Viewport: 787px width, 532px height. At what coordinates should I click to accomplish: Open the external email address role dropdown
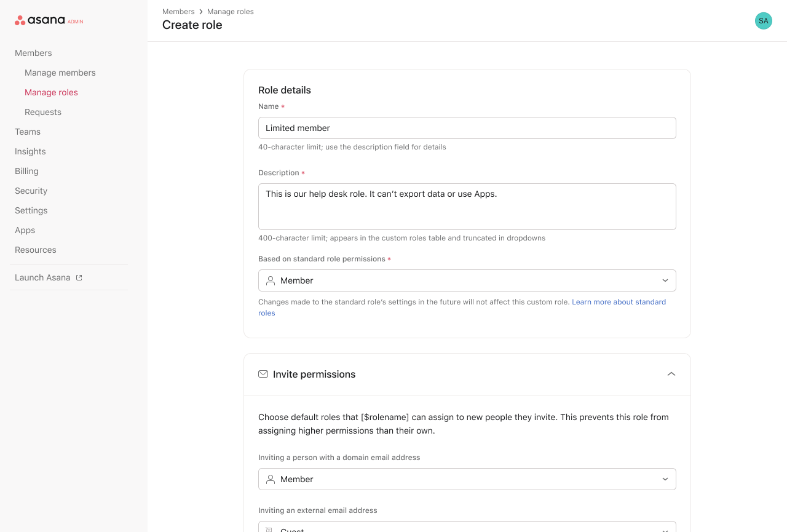[467, 528]
